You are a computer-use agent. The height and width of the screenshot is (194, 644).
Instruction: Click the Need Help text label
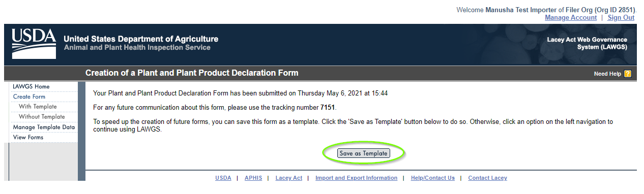(x=607, y=74)
